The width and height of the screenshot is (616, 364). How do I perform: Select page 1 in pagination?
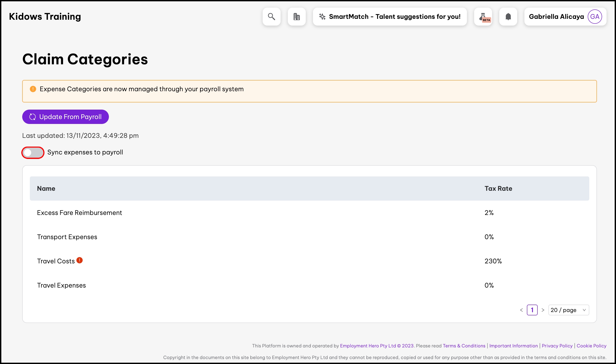[532, 310]
